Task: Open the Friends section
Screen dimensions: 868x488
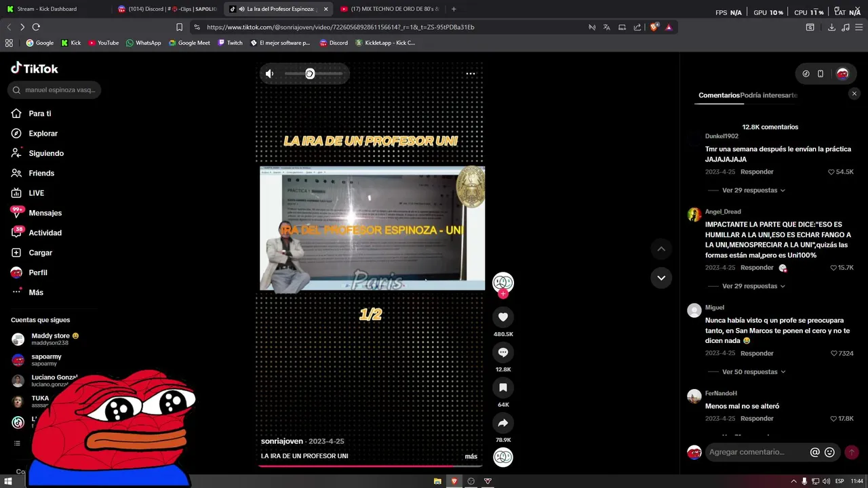Action: pyautogui.click(x=41, y=174)
